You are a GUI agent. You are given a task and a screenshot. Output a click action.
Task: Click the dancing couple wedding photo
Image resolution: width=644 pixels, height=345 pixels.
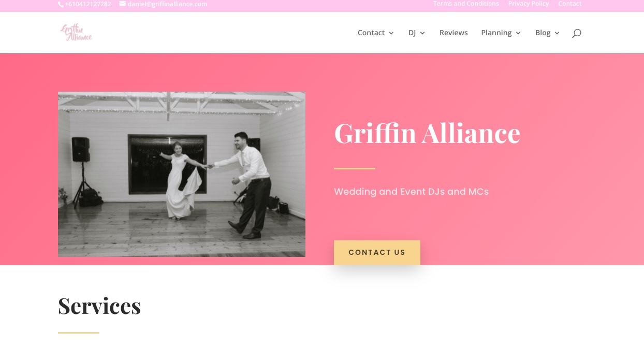182,174
